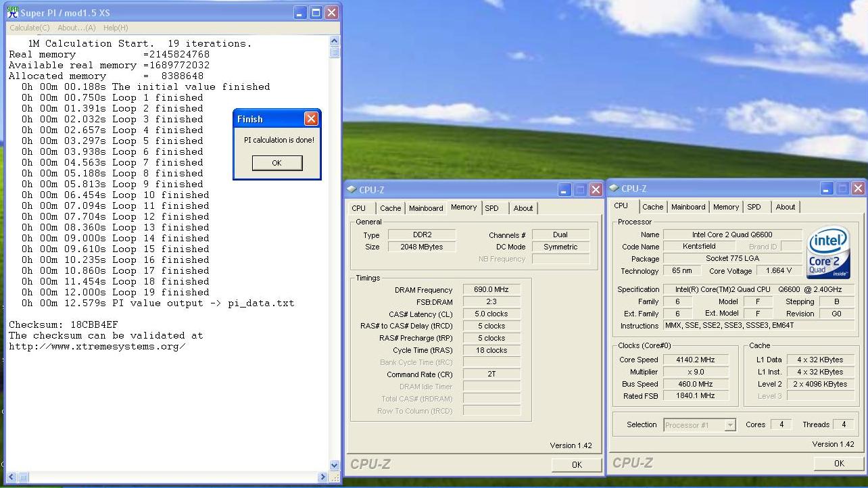Click the Core Speed value '4140.2 MHz'

[x=696, y=360]
